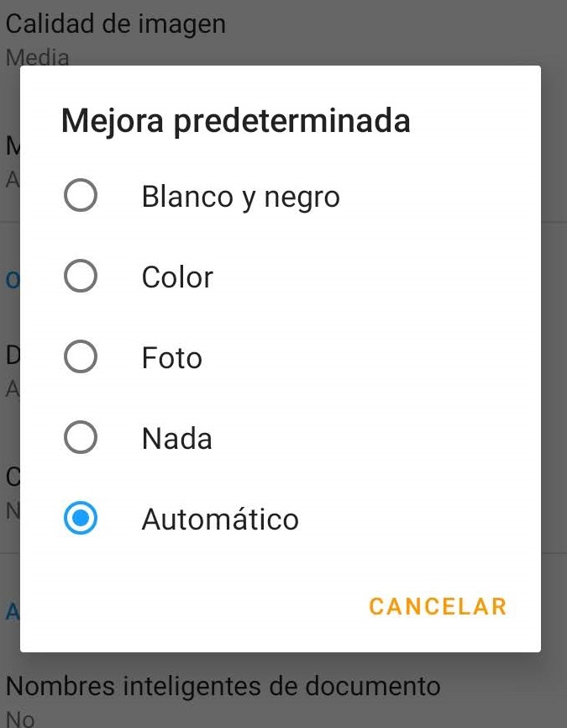Click the selected Automático radio button

[x=81, y=518]
